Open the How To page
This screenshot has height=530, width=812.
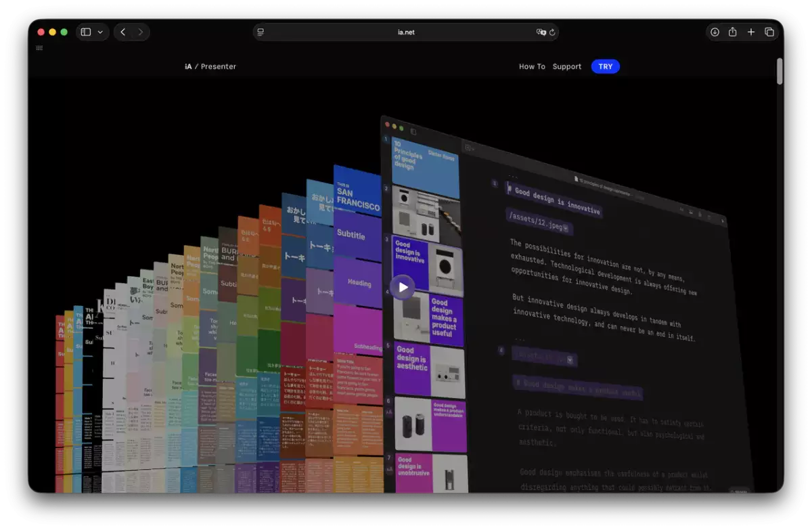[x=532, y=66]
